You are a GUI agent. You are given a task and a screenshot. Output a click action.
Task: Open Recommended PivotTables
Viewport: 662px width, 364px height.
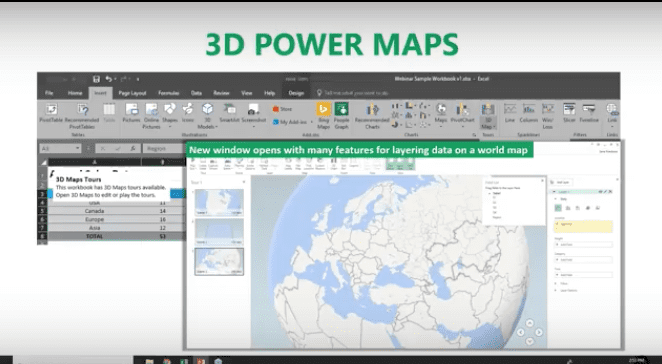point(82,116)
